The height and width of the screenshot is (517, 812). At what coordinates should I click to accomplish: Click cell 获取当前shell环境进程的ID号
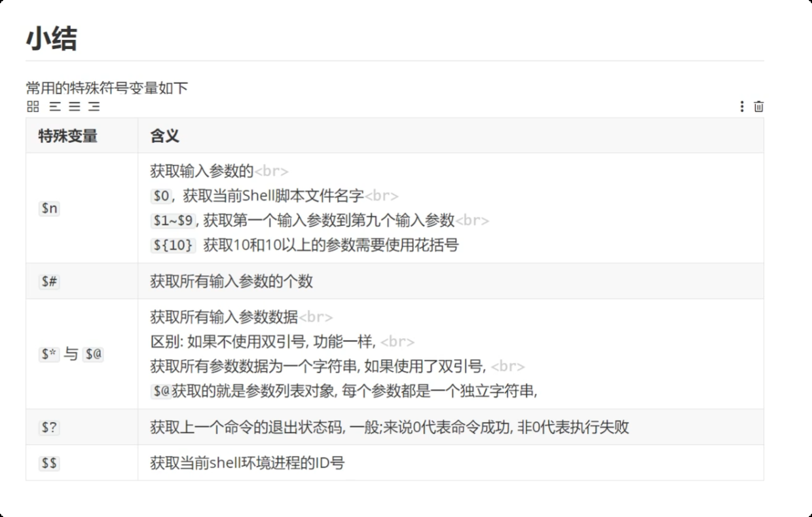(451, 463)
